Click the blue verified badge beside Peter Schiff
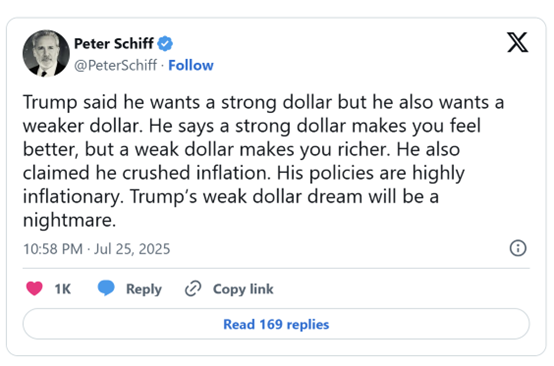This screenshot has height=366, width=554. click(165, 44)
